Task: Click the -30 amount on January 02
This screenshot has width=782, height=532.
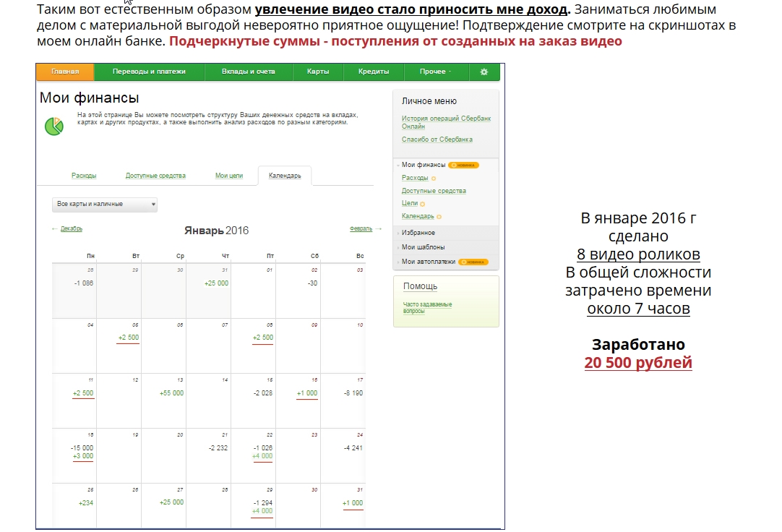Action: 313,283
